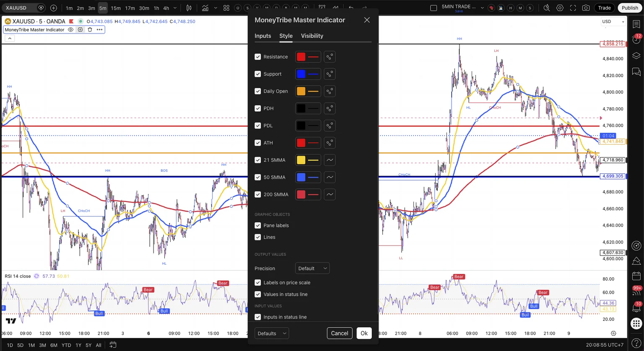The height and width of the screenshot is (351, 644).
Task: Uncheck the Resistance checkbox
Action: [x=258, y=57]
